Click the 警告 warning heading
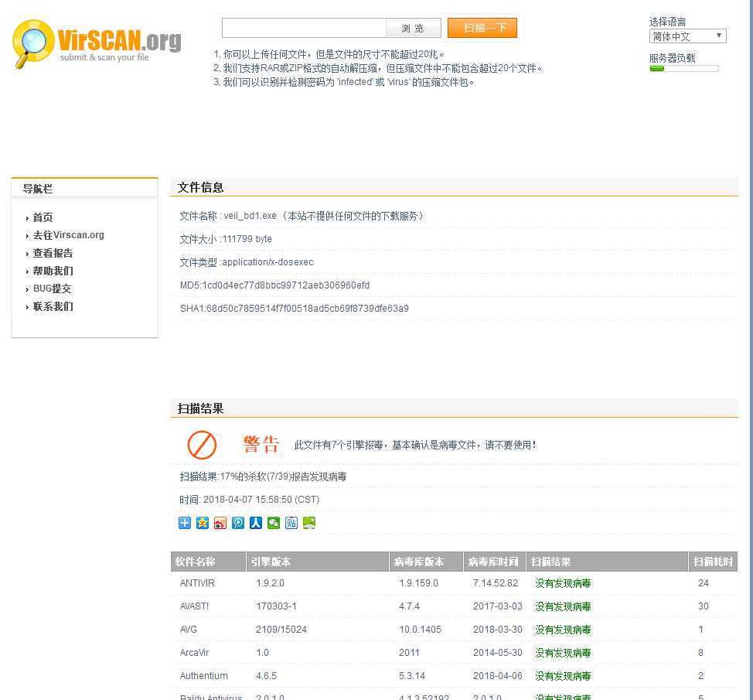This screenshot has width=753, height=700. [261, 445]
